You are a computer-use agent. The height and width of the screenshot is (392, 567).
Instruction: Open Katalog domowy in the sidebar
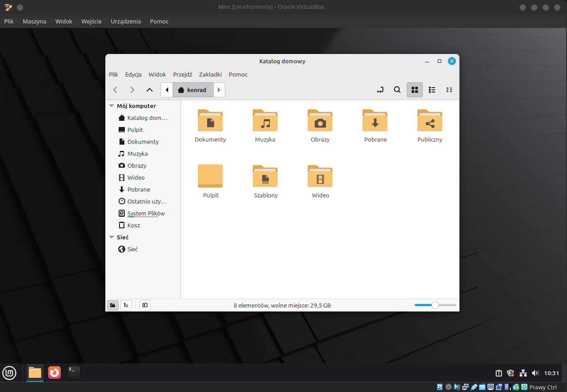click(143, 118)
